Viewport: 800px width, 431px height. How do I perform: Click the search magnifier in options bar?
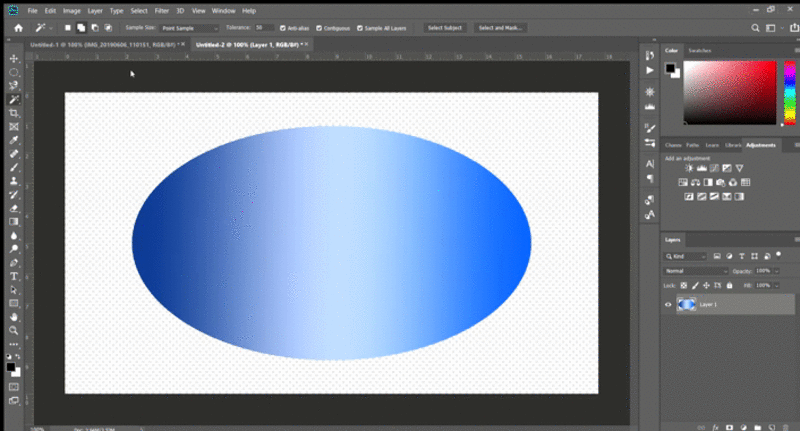(x=755, y=28)
